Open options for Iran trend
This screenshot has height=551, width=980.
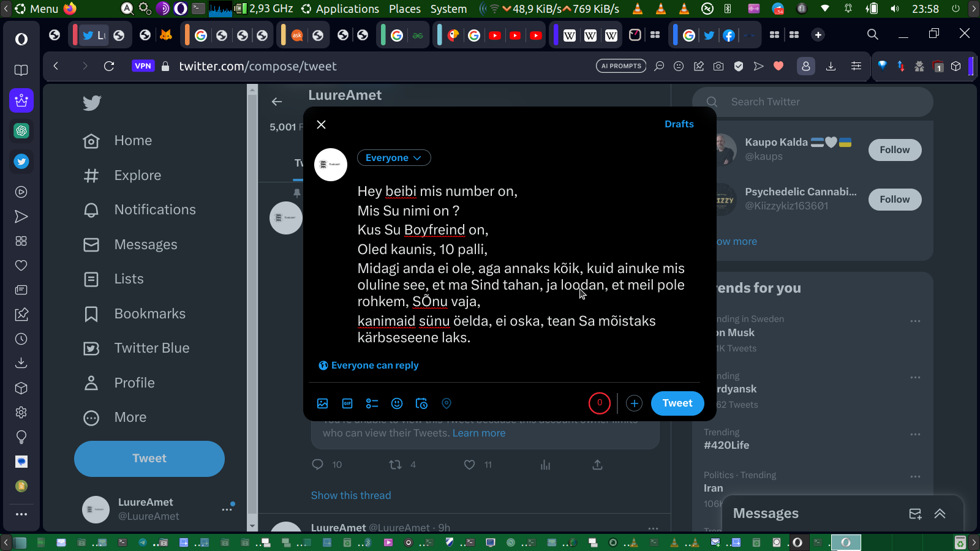point(915,476)
